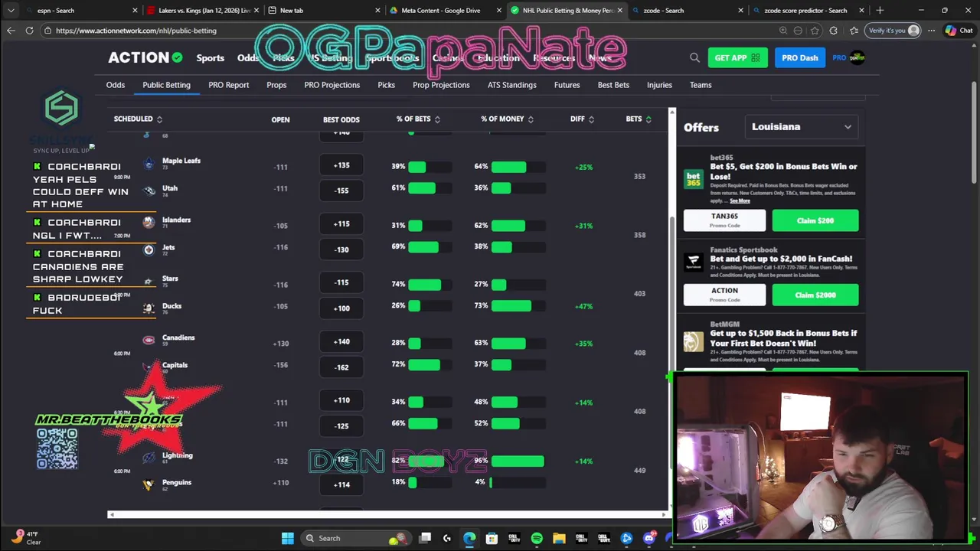Click the PRO Dash button
The image size is (980, 551).
[x=799, y=57]
